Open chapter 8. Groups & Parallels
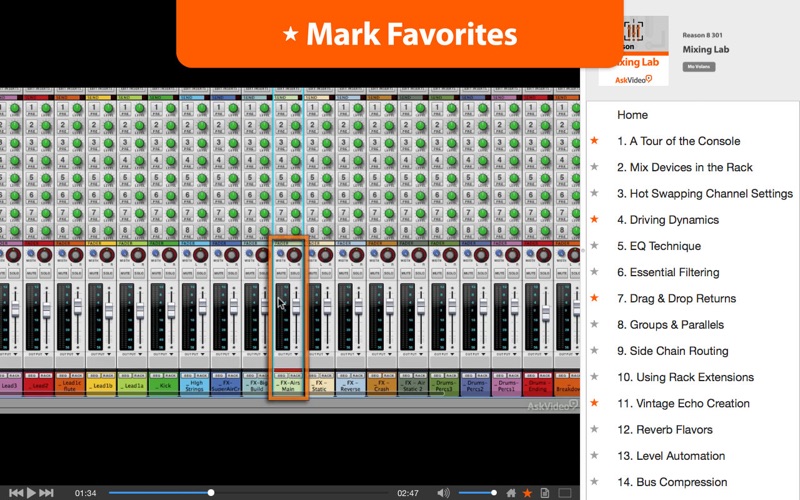Image resolution: width=800 pixels, height=500 pixels. [x=670, y=325]
